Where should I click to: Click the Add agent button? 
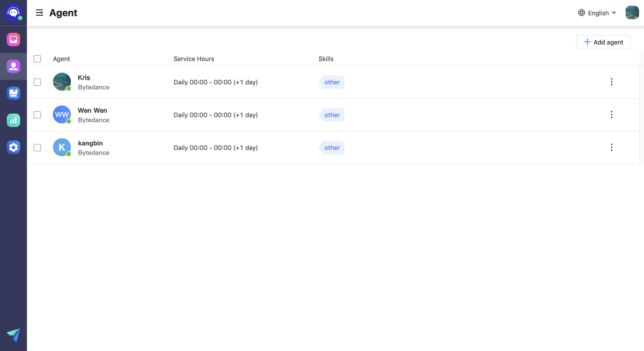coord(603,42)
